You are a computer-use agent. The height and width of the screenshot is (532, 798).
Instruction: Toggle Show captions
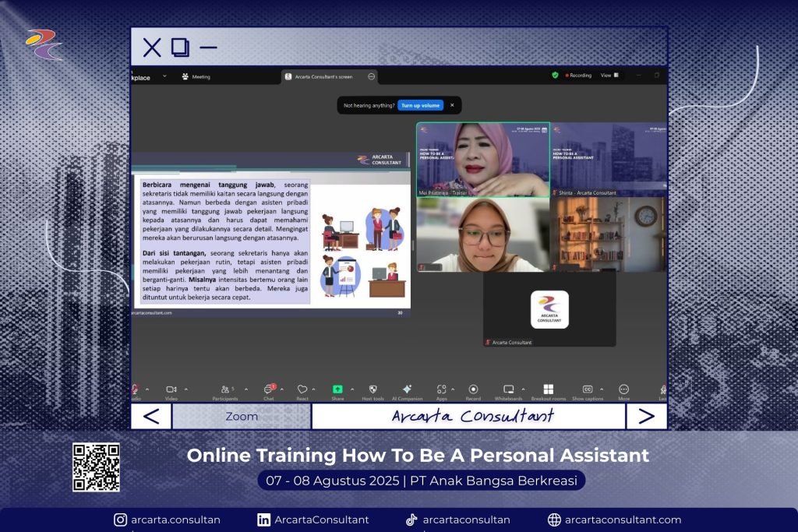588,389
